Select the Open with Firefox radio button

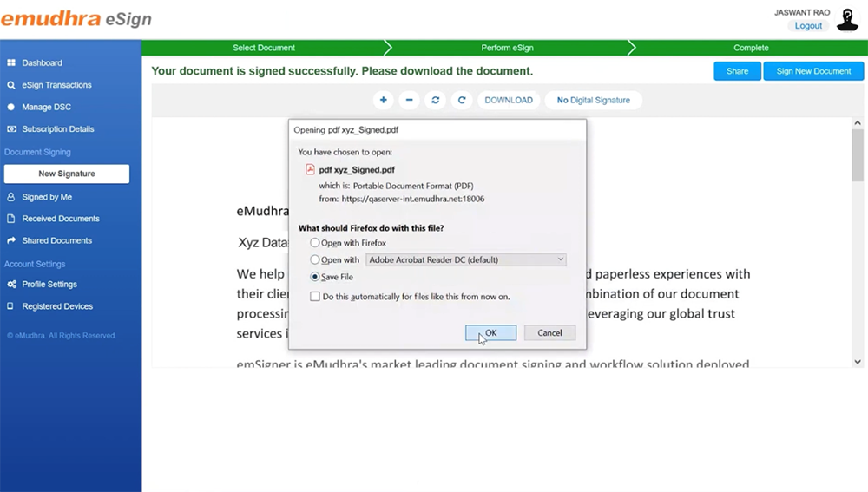click(315, 243)
